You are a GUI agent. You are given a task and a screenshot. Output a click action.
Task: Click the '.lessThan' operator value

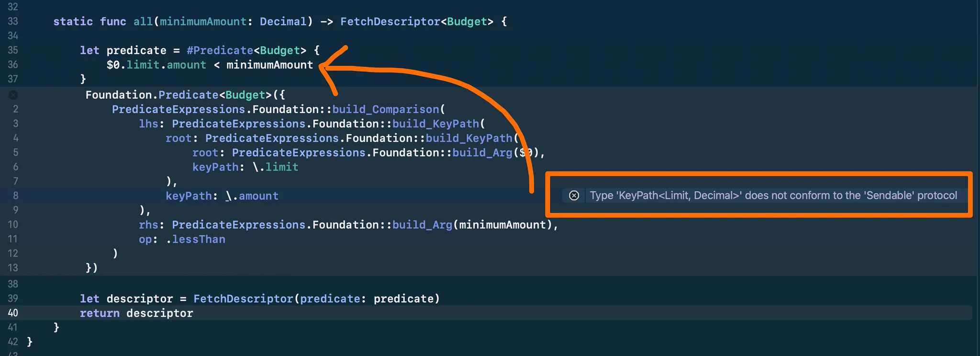(195, 239)
